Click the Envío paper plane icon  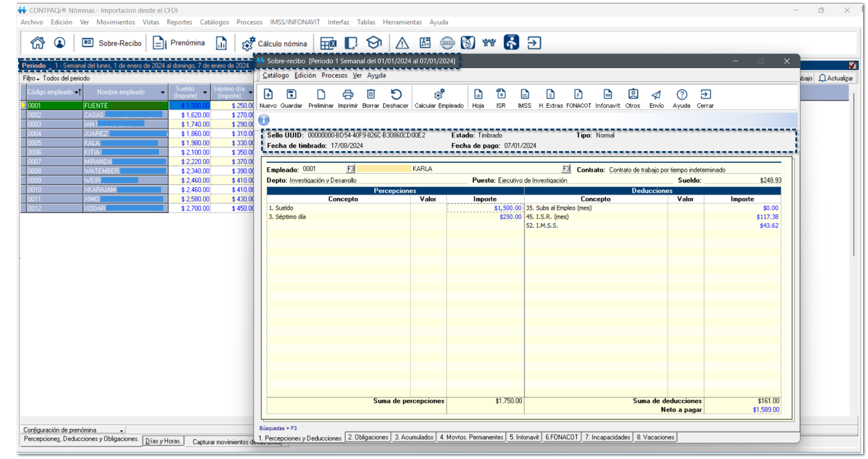tap(656, 95)
